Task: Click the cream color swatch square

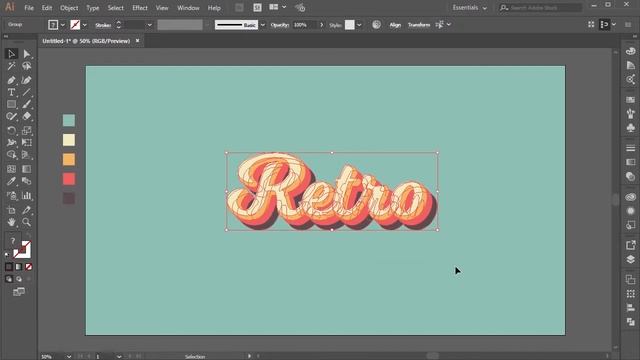Action: pyautogui.click(x=69, y=140)
